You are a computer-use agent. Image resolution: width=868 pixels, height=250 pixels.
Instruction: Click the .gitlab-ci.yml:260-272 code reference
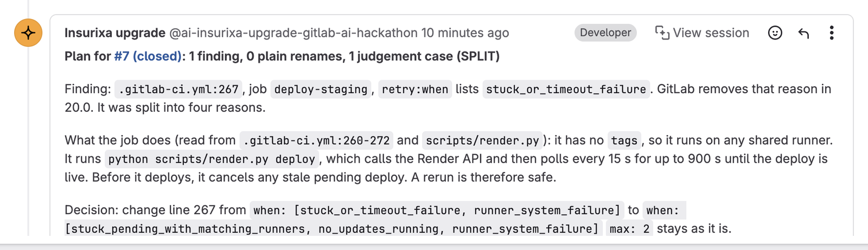click(x=316, y=140)
